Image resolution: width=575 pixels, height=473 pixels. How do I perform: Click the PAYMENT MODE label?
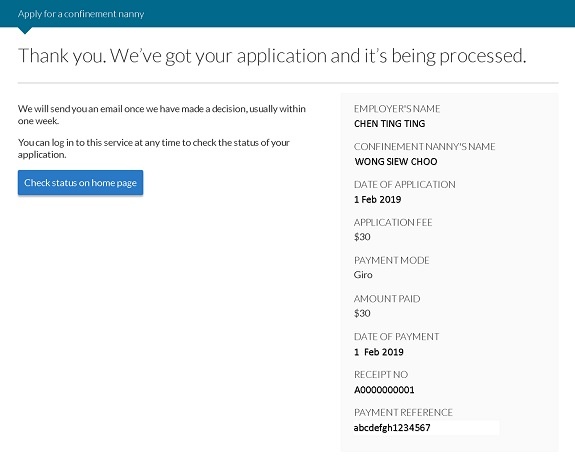click(x=391, y=260)
